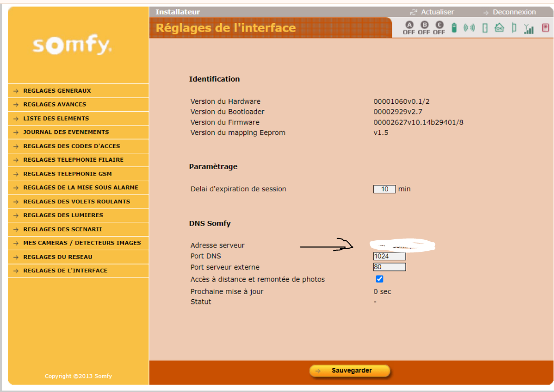Click the radio signal waves icon

[x=469, y=28]
